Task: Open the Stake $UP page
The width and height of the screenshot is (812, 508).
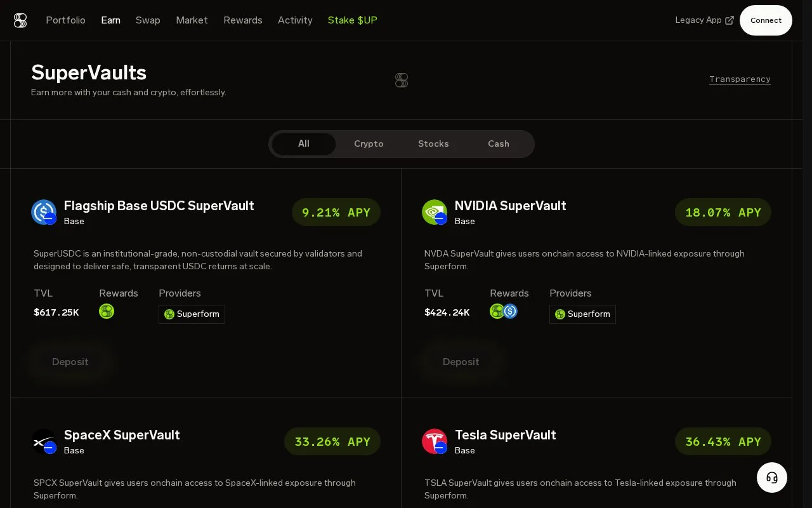Action: click(x=353, y=20)
